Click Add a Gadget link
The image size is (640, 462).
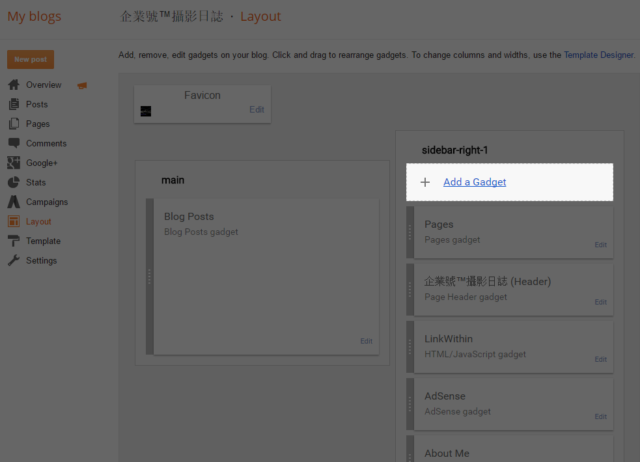(x=474, y=182)
